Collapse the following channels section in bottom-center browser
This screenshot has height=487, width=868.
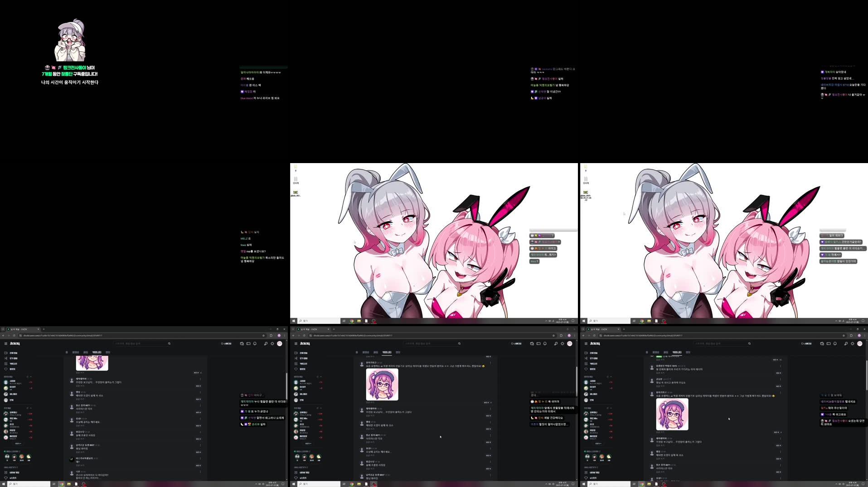click(x=321, y=376)
